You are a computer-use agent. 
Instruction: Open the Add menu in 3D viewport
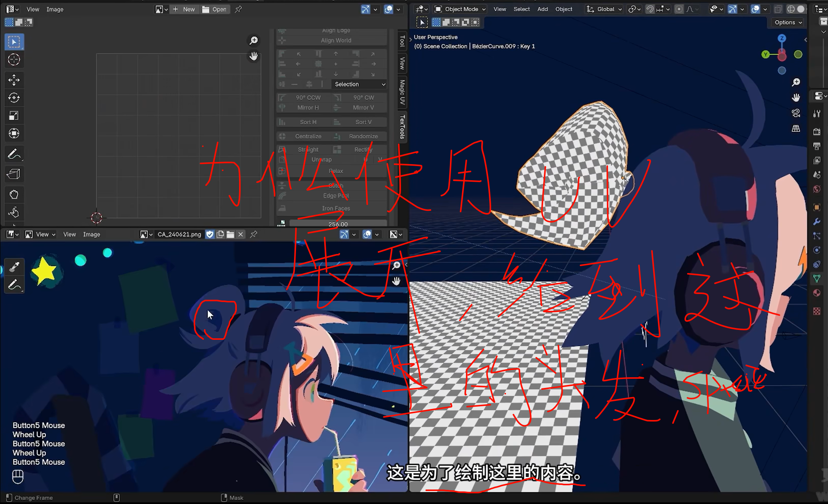click(x=542, y=9)
